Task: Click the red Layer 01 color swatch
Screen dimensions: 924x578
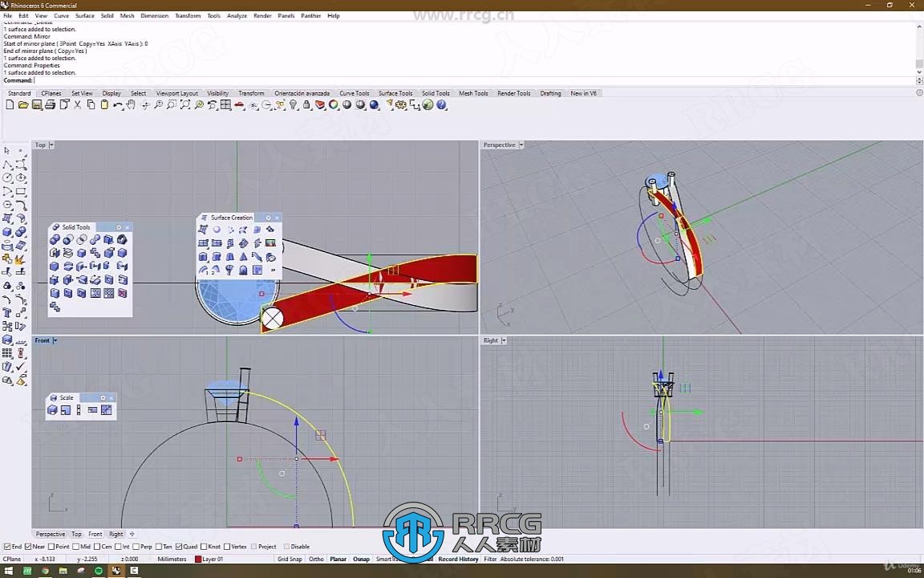Action: coord(198,559)
